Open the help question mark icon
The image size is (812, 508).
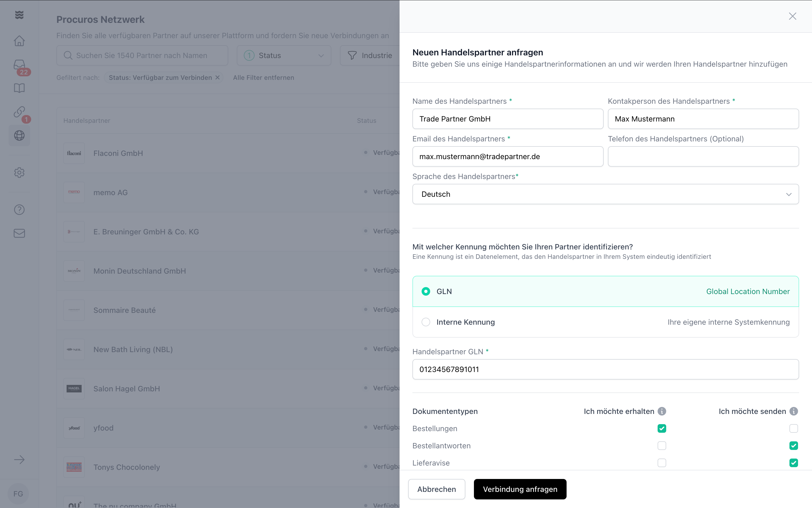(x=19, y=210)
